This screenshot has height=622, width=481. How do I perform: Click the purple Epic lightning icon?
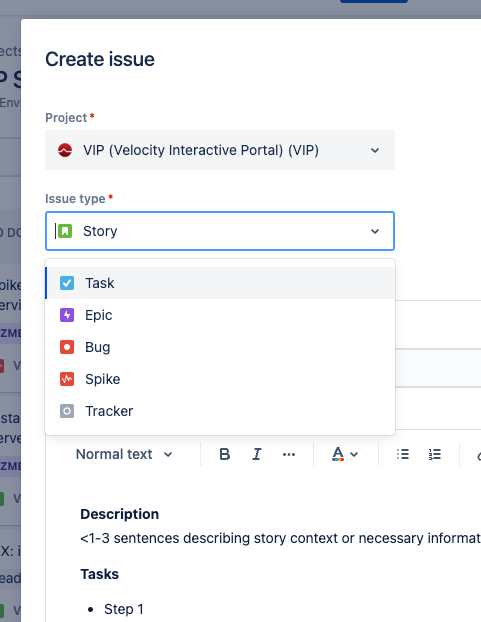pyautogui.click(x=67, y=315)
